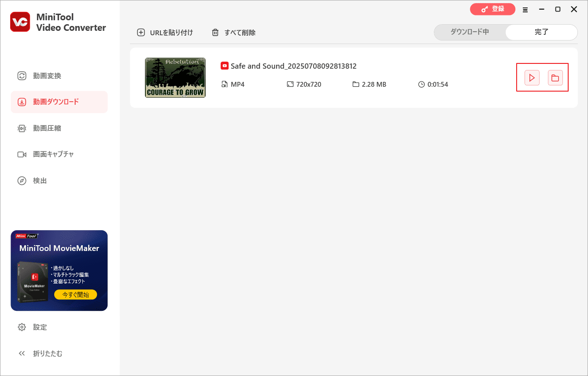The image size is (588, 376).
Task: Select 動画ダウンロード in the sidebar
Action: pyautogui.click(x=59, y=102)
